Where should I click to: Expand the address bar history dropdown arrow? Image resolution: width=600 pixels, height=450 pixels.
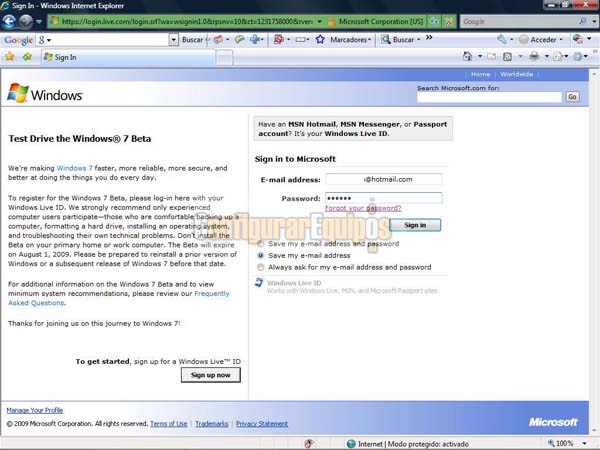tap(320, 21)
